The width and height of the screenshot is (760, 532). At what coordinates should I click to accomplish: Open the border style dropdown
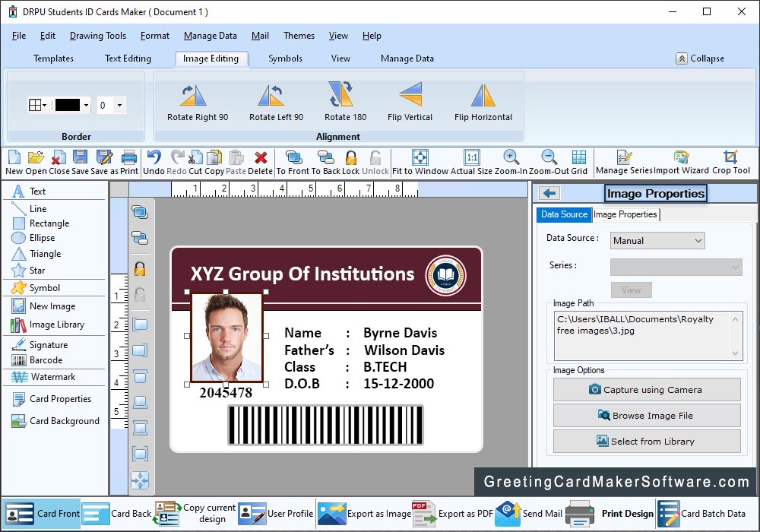(x=37, y=106)
